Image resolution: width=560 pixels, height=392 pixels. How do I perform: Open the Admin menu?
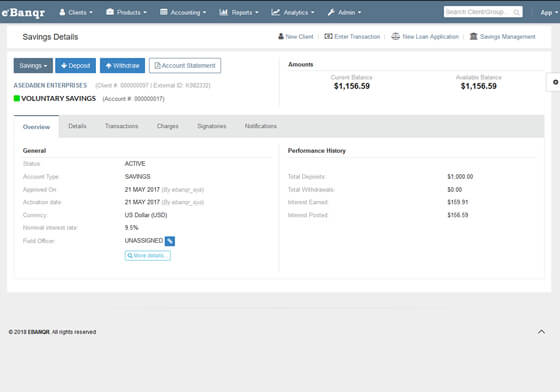pos(344,12)
